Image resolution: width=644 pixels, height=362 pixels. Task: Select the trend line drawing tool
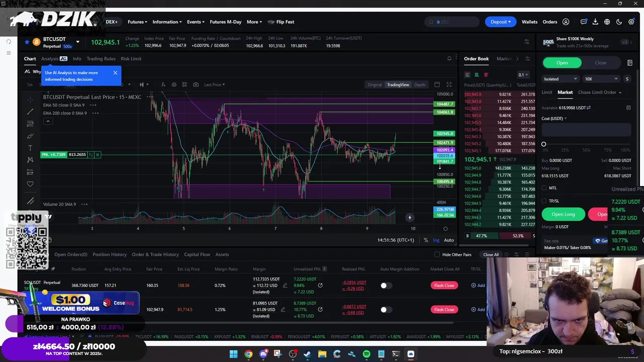point(30,112)
